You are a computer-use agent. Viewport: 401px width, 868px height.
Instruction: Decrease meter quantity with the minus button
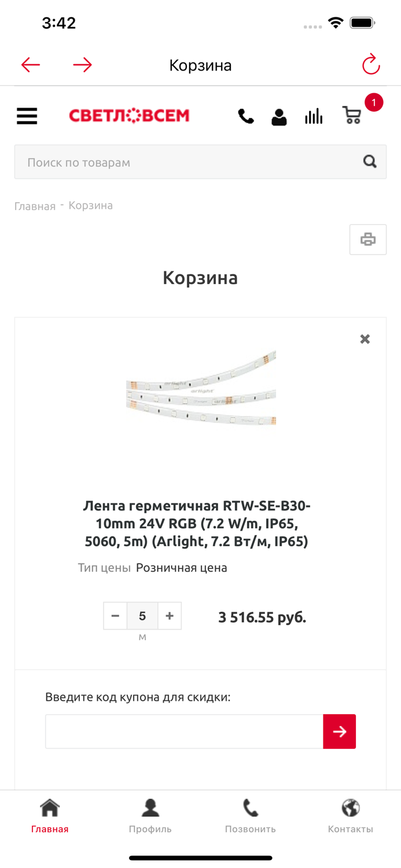pos(115,616)
